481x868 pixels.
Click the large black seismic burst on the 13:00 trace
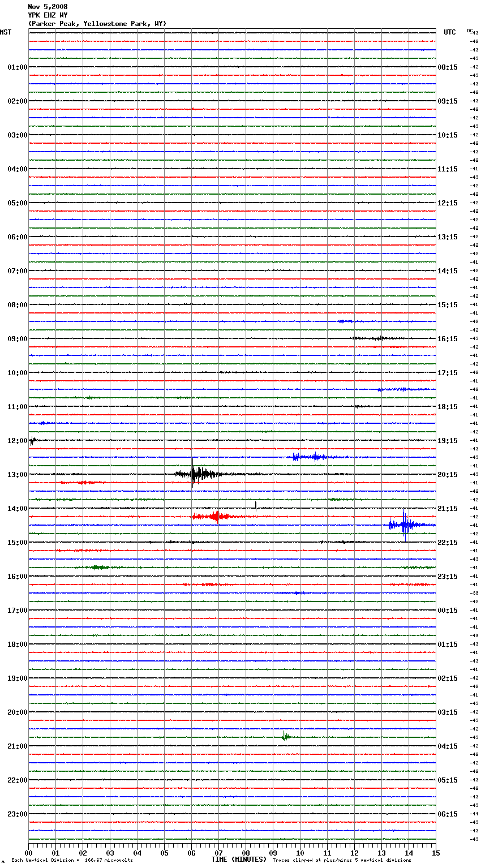[197, 474]
